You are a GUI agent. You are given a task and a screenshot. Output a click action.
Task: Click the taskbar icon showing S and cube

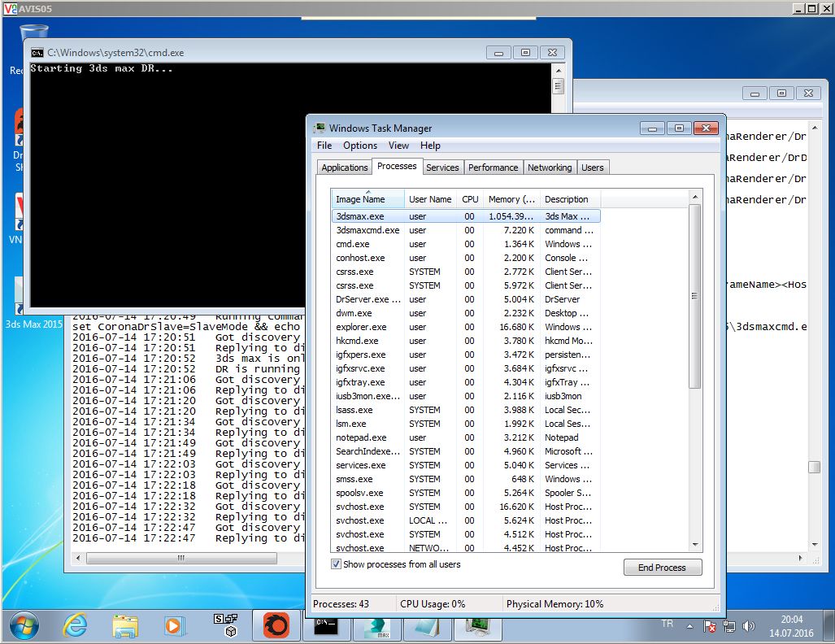coord(225,625)
